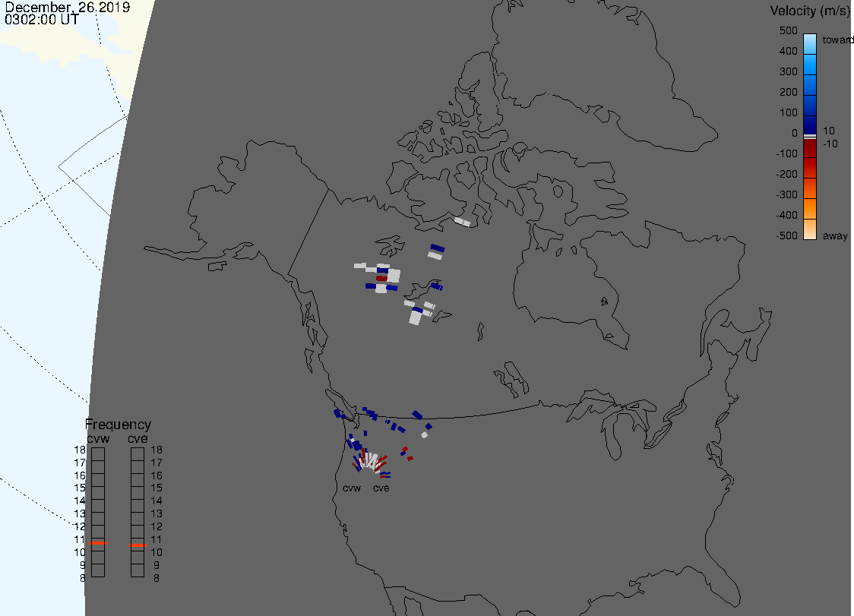Click the -200 velocity scale label
The height and width of the screenshot is (616, 854).
point(786,174)
